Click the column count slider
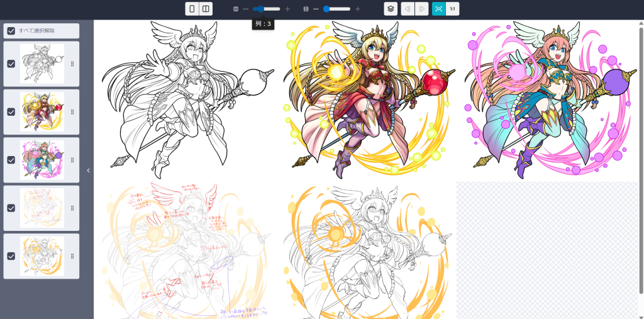The image size is (644, 319). [x=267, y=9]
